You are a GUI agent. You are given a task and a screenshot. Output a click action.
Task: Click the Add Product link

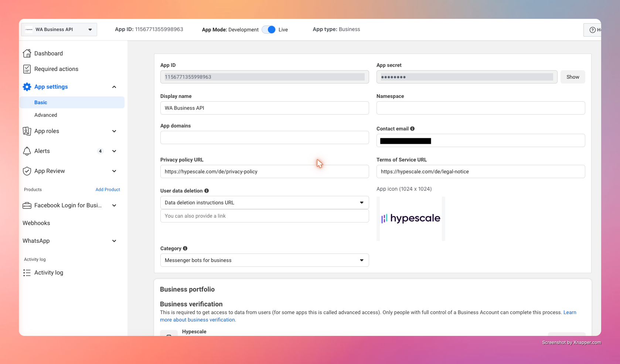click(108, 190)
